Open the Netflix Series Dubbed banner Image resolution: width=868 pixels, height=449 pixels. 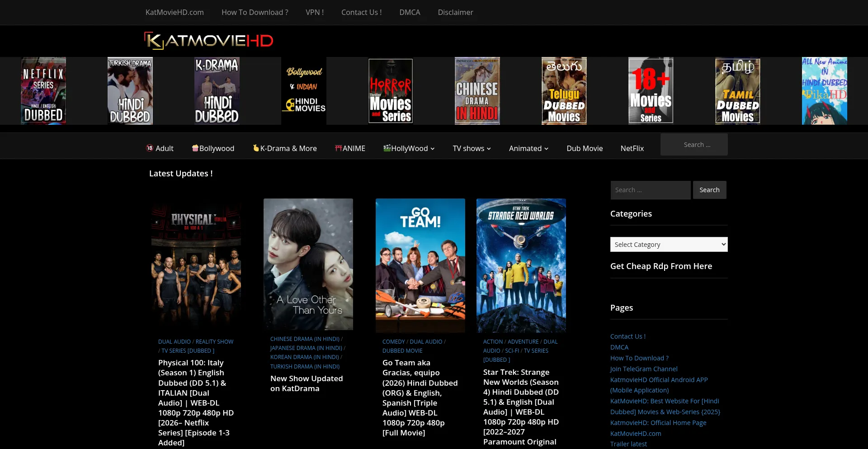(43, 91)
